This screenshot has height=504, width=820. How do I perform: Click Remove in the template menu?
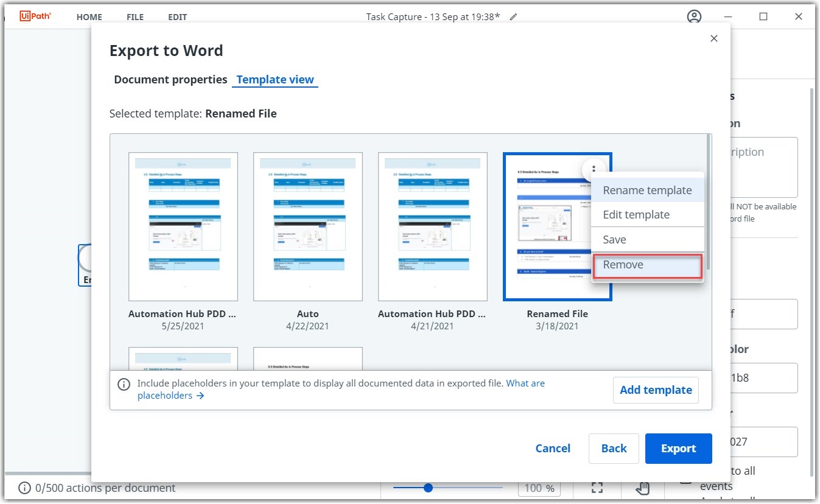click(x=623, y=265)
